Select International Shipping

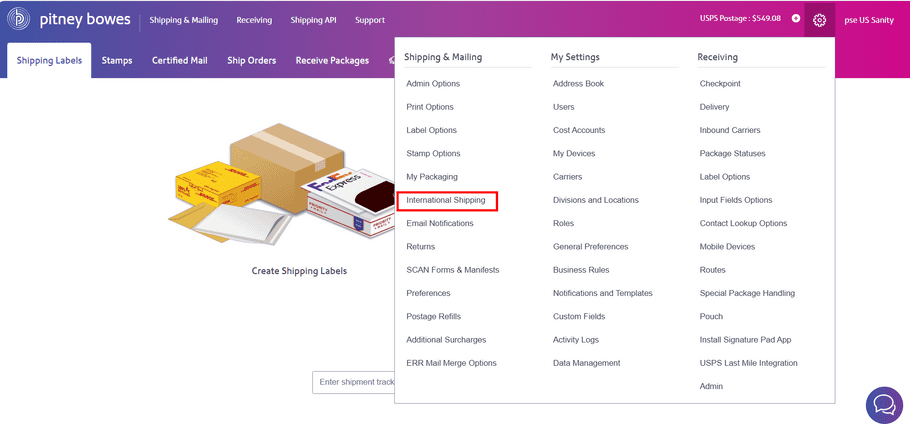point(447,200)
